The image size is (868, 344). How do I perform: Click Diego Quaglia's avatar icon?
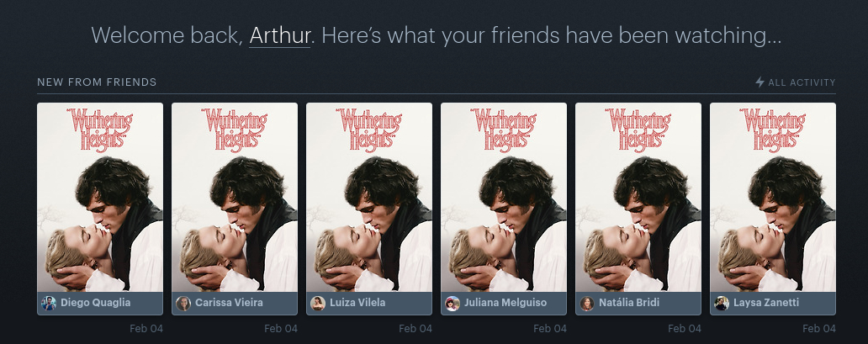point(49,303)
